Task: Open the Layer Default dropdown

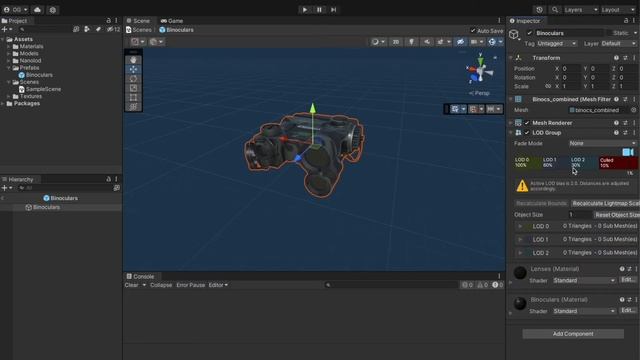Action: coord(618,43)
